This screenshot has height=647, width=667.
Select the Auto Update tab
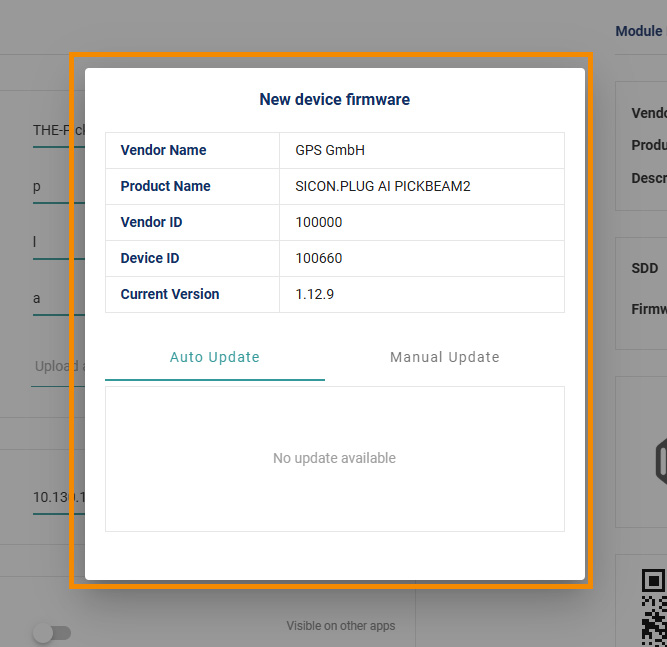point(215,357)
